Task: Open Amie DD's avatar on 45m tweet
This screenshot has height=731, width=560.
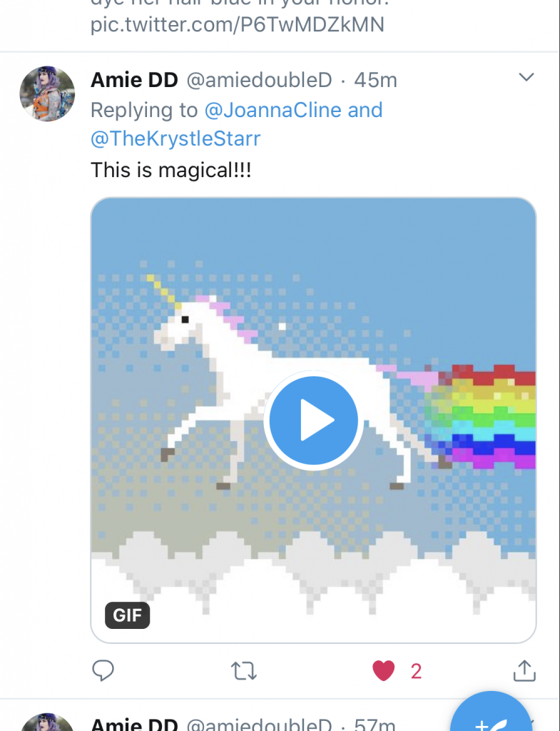Action: (47, 94)
